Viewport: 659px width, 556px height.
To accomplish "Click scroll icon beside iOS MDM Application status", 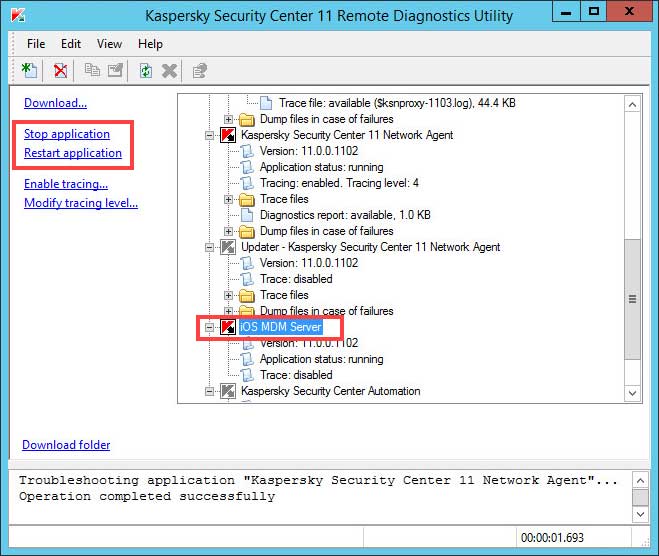I will click(247, 359).
